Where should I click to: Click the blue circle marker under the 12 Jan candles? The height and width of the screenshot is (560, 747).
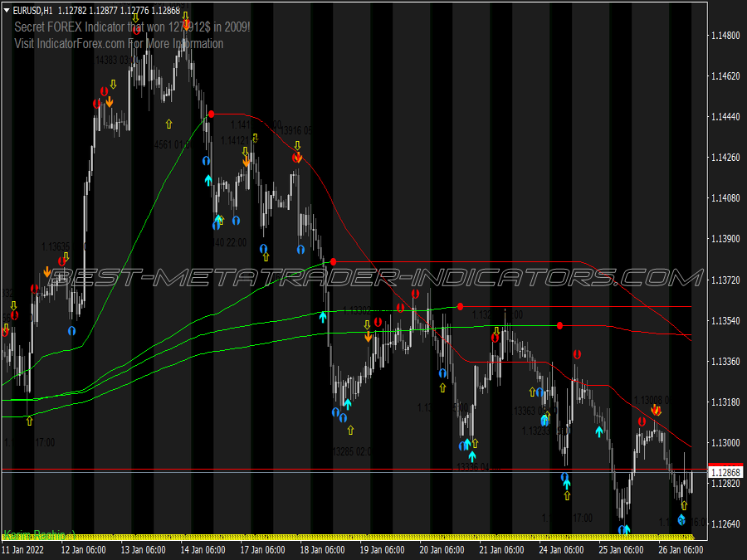[x=71, y=330]
